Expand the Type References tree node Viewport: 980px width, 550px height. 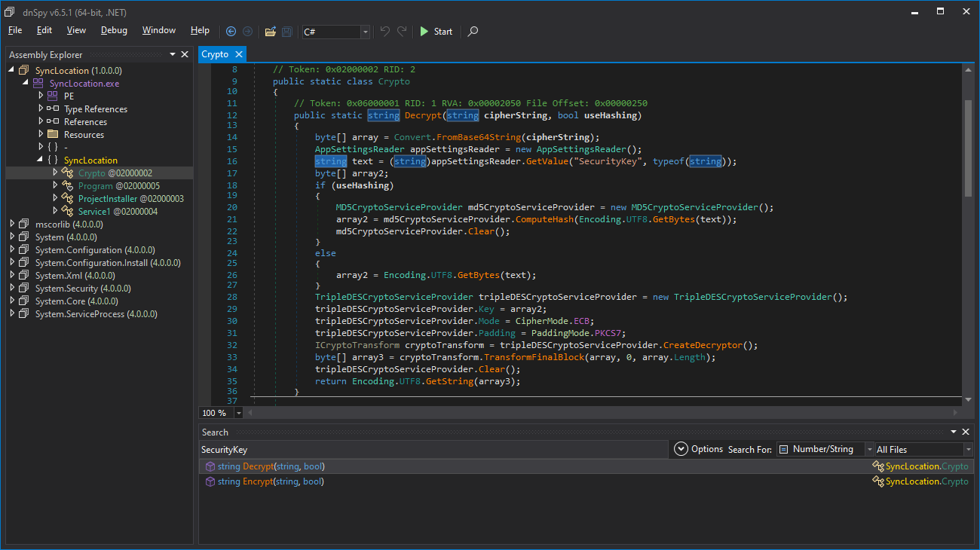(41, 109)
